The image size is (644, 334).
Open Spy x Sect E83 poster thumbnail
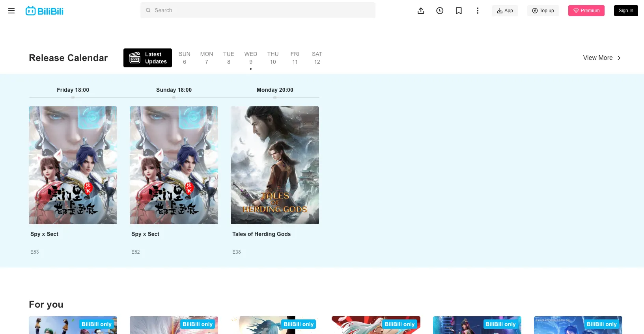click(x=73, y=165)
